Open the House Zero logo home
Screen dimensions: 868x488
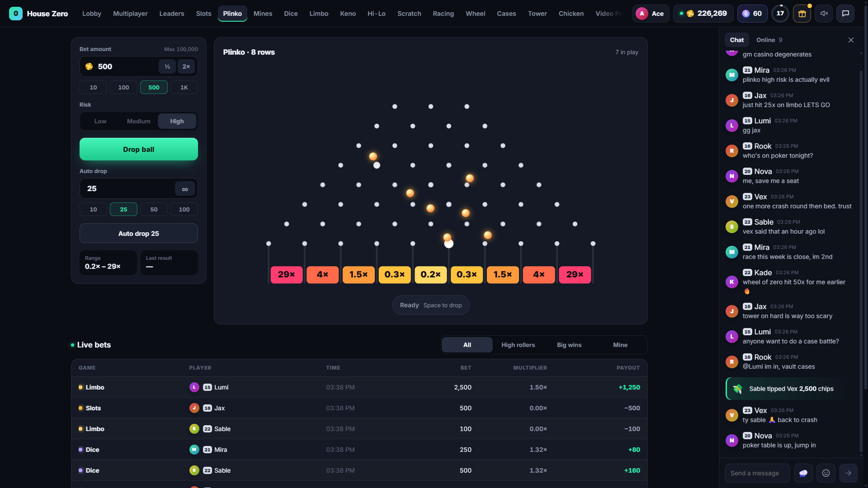coord(38,14)
